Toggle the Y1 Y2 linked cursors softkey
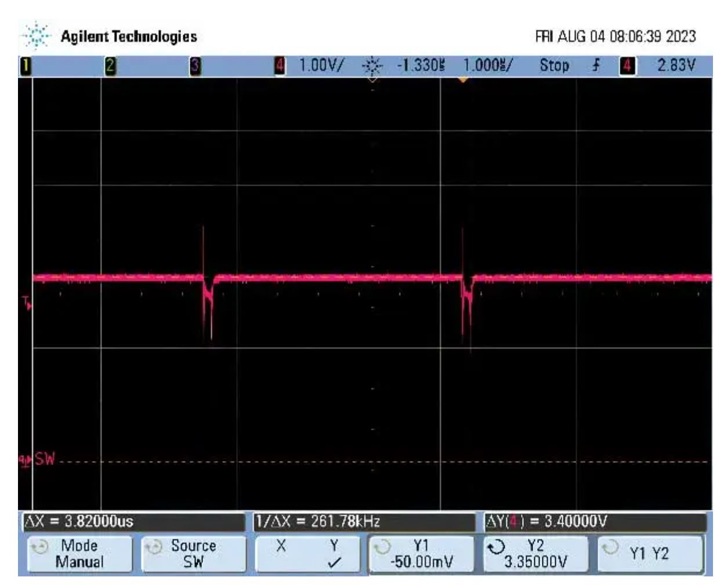 tap(649, 554)
